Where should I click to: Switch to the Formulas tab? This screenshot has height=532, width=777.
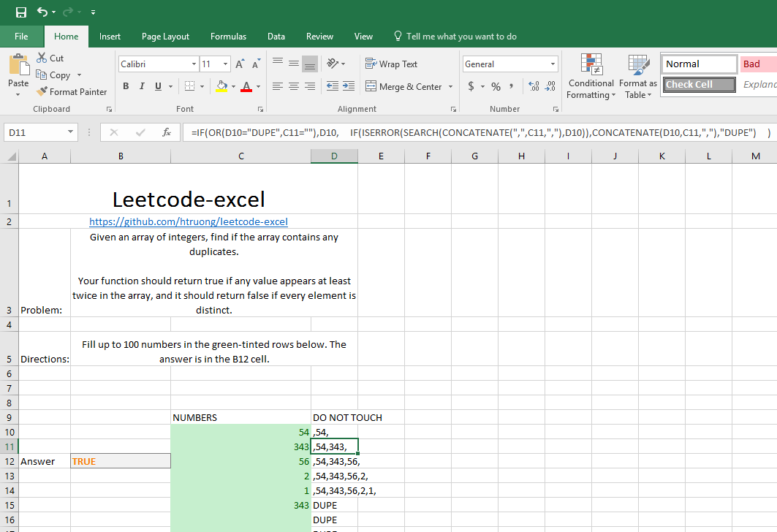pos(228,36)
